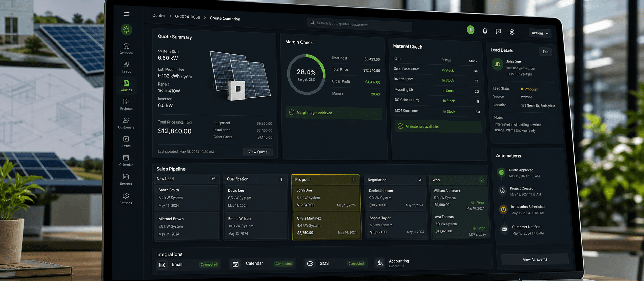The width and height of the screenshot is (644, 281).
Task: Click the Project Created automation icon
Action: (502, 191)
